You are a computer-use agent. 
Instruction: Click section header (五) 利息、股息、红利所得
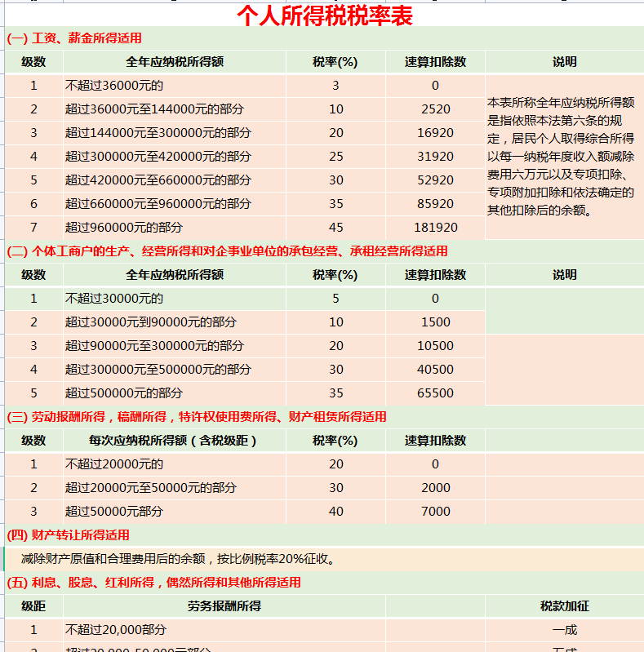click(x=325, y=583)
